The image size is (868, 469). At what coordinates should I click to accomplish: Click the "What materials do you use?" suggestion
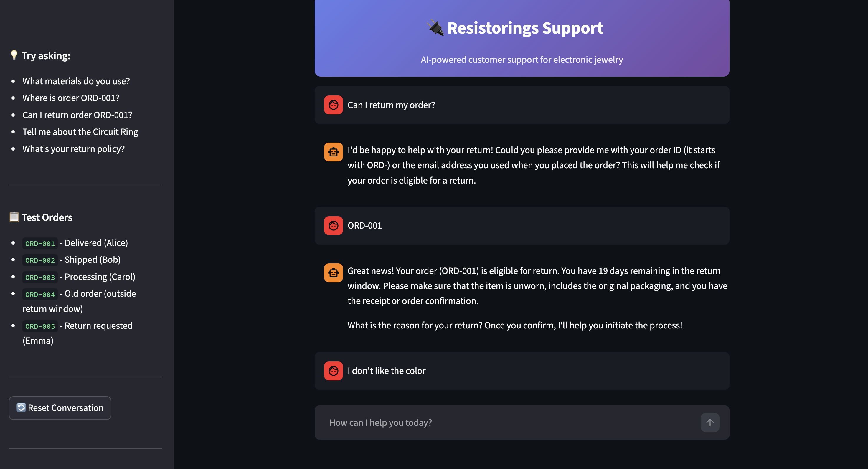tap(76, 81)
